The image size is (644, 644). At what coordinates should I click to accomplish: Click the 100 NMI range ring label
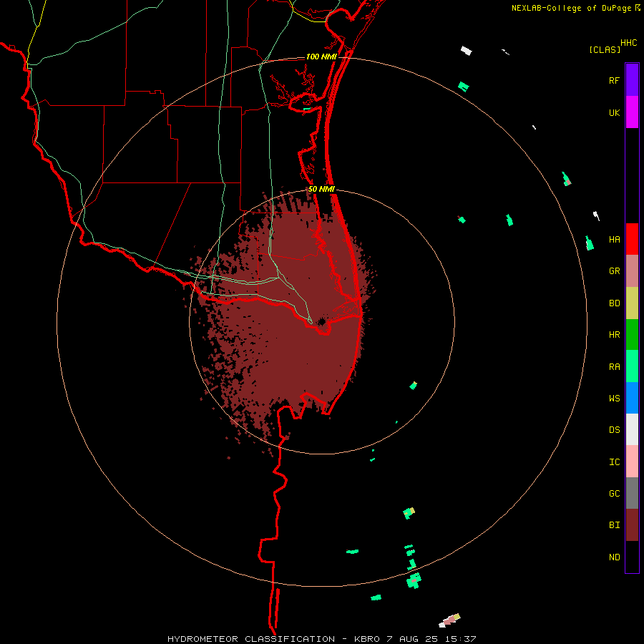tap(321, 57)
